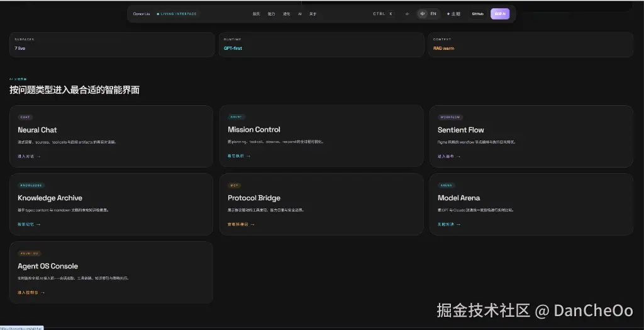Click the Mission Control description text

(275, 142)
